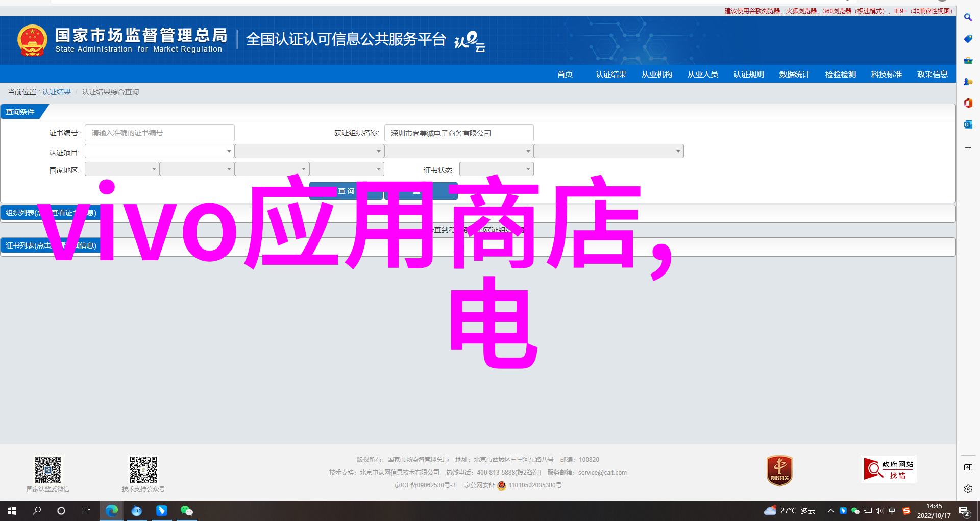980x521 pixels.
Task: Open 科技标准 navigation menu item
Action: pyautogui.click(x=887, y=75)
